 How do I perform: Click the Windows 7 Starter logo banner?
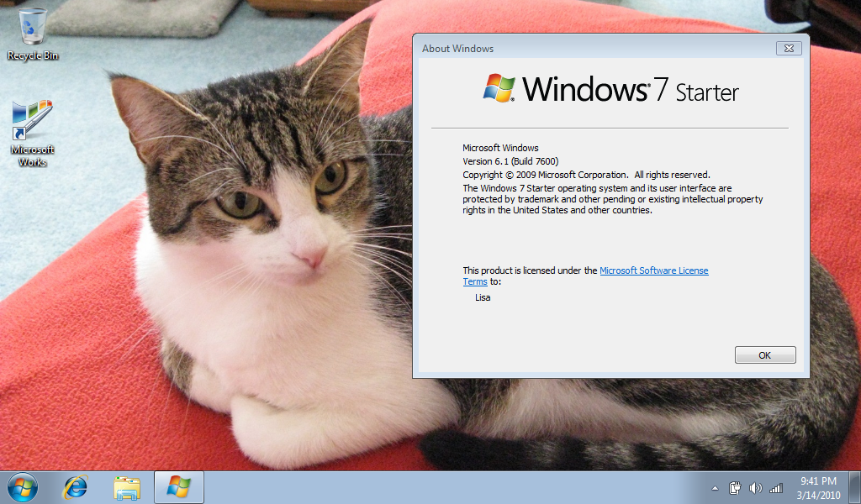(x=610, y=89)
